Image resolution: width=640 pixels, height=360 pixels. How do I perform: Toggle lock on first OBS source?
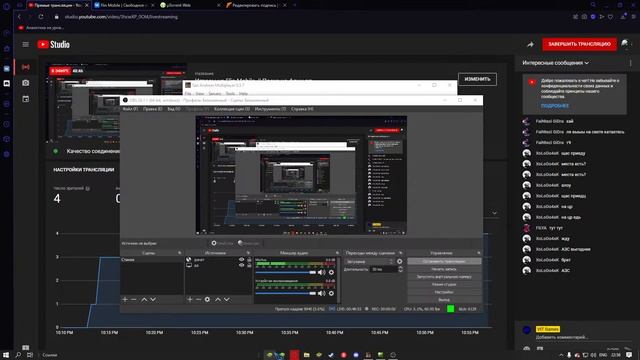pos(249,260)
